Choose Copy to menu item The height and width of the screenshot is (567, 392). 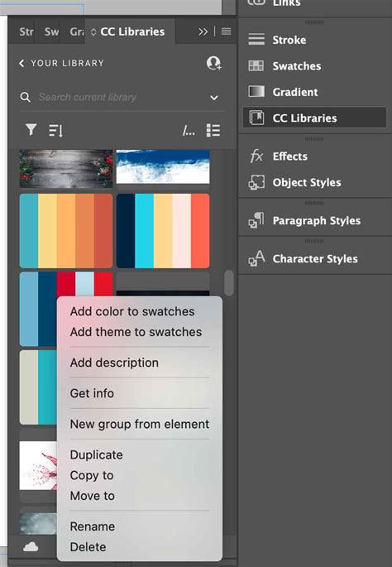92,475
